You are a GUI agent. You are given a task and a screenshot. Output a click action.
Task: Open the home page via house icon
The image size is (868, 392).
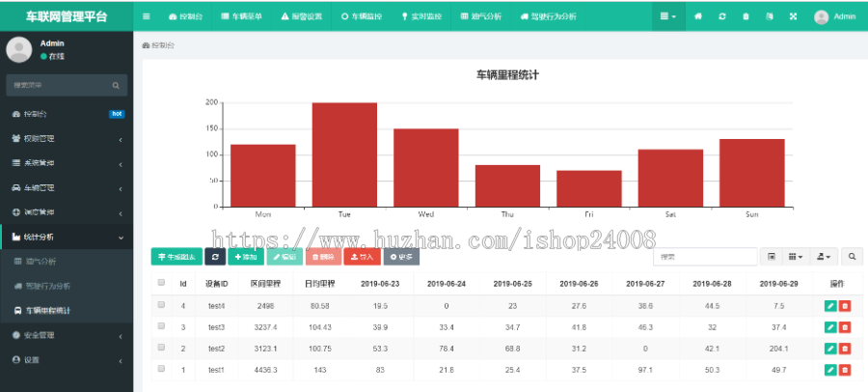tap(698, 16)
